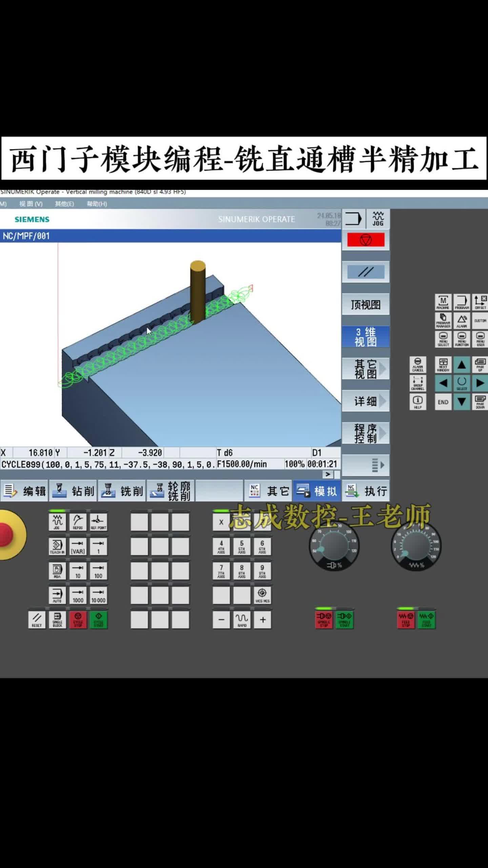Click the PAGE DOWN key
This screenshot has height=868, width=488.
[x=480, y=402]
